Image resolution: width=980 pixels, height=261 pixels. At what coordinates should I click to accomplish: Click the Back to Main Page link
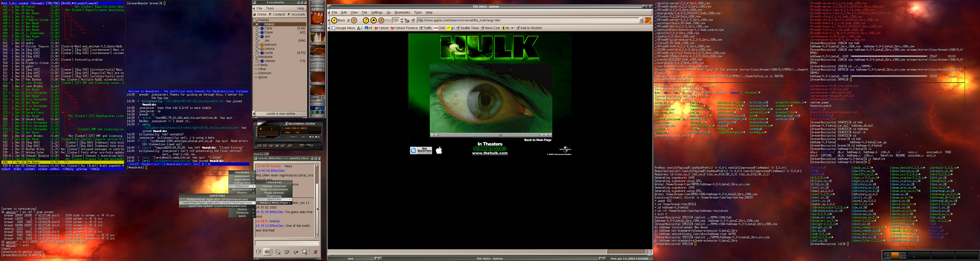537,140
